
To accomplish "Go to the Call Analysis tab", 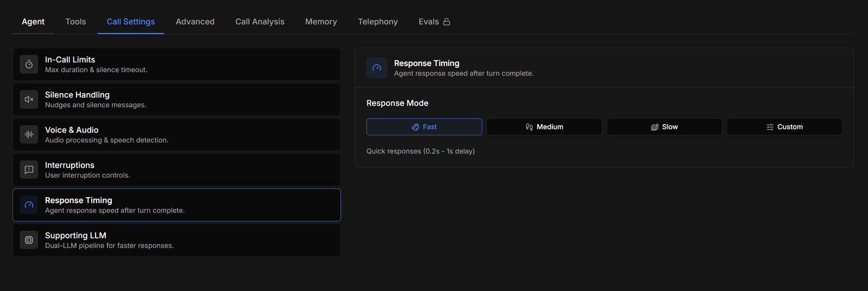I will [x=260, y=22].
